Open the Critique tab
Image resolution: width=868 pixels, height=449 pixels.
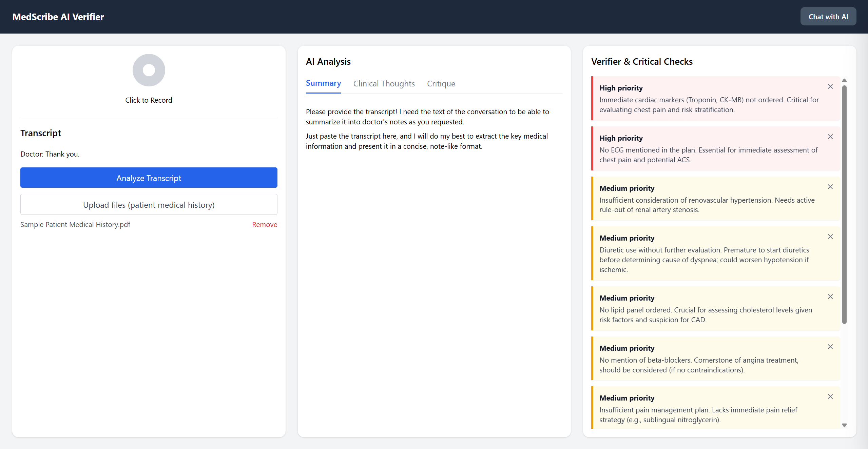tap(441, 84)
